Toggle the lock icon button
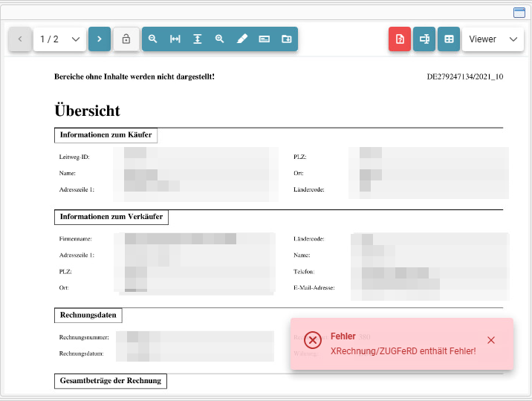Image resolution: width=532 pixels, height=401 pixels. pyautogui.click(x=126, y=39)
